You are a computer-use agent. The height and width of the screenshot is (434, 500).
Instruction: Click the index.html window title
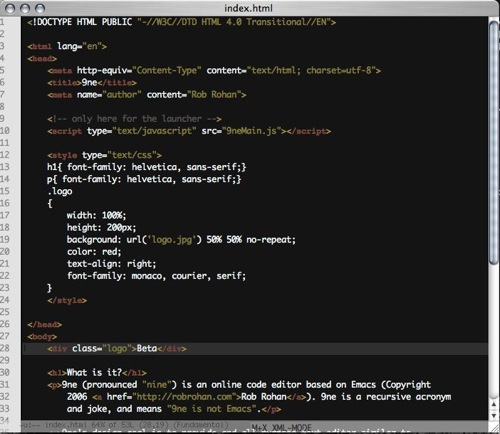248,8
